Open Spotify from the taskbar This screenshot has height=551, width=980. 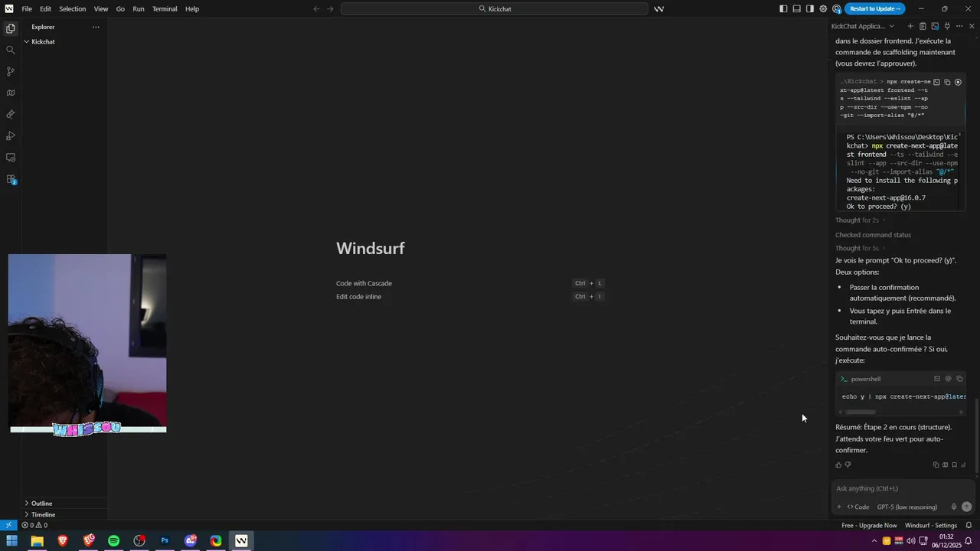(x=113, y=541)
